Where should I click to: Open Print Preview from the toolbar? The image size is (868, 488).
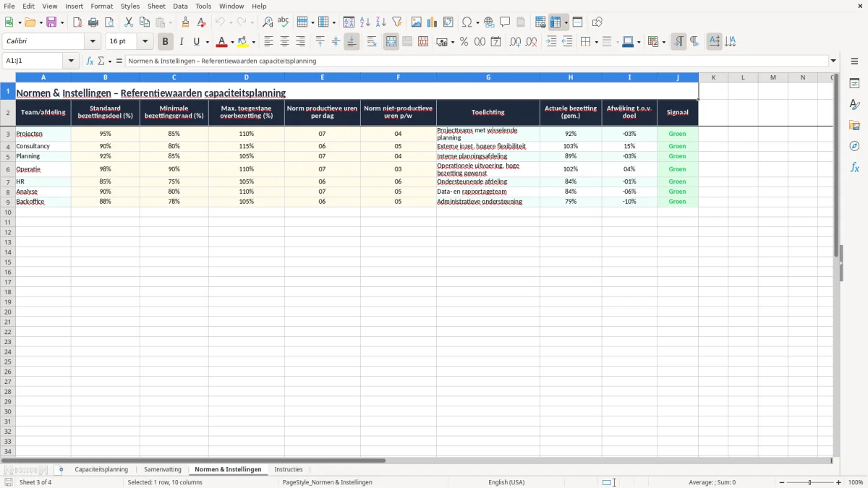(x=109, y=22)
